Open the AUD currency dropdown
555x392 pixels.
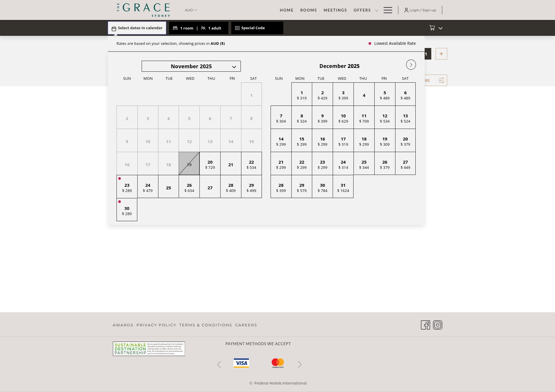coord(191,10)
